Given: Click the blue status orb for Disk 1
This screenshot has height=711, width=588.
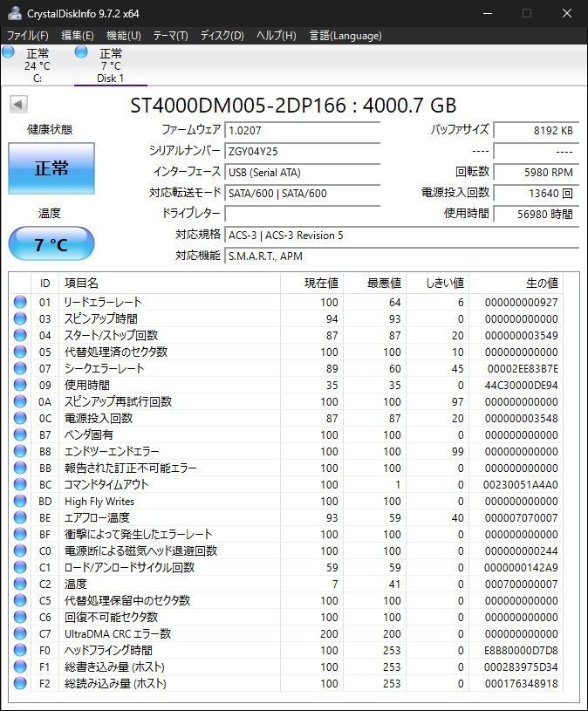Looking at the screenshot, I should [81, 52].
